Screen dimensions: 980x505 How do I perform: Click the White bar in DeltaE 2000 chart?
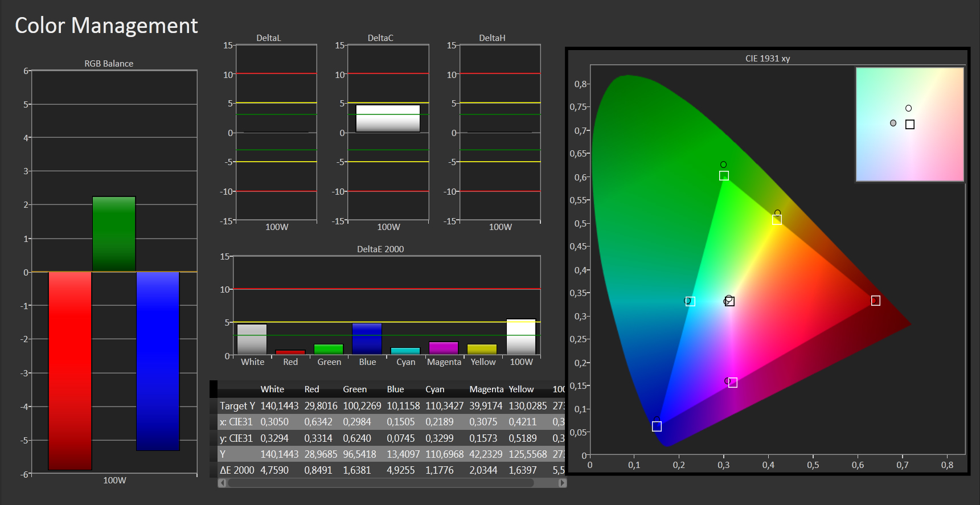[252, 339]
